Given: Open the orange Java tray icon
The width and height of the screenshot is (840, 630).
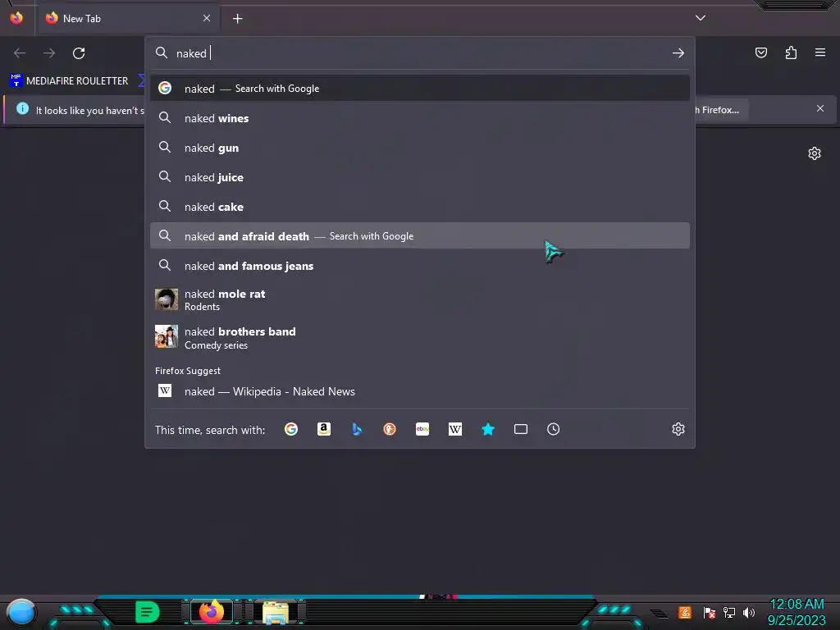Looking at the screenshot, I should coord(685,612).
